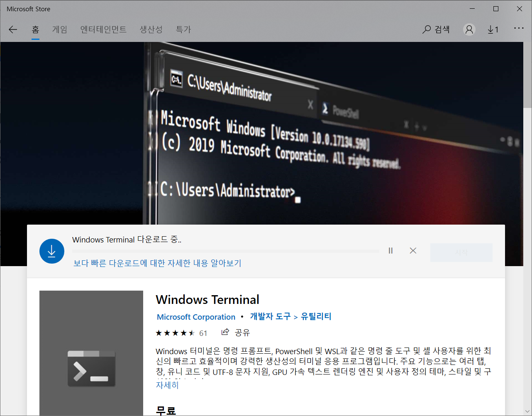Open the 엔터테인먼트 tab
The height and width of the screenshot is (416, 532).
103,29
